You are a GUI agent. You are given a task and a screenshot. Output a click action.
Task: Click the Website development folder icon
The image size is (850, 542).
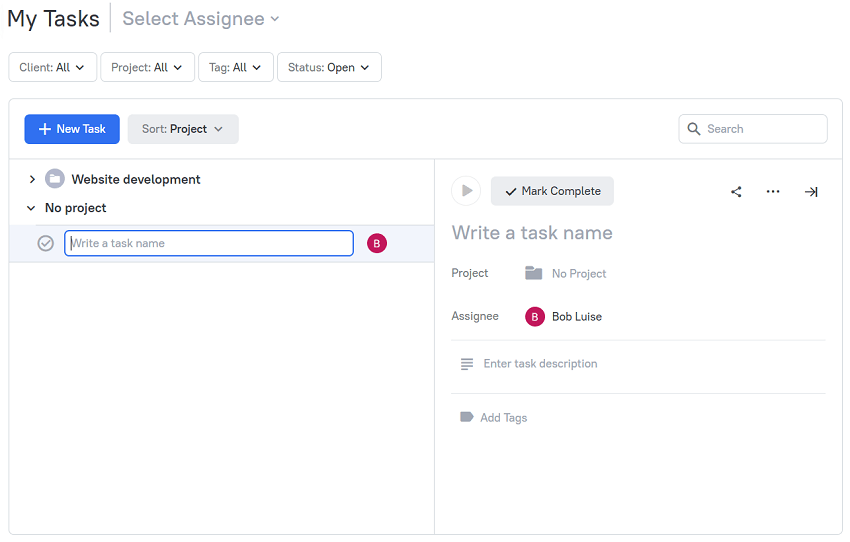55,179
